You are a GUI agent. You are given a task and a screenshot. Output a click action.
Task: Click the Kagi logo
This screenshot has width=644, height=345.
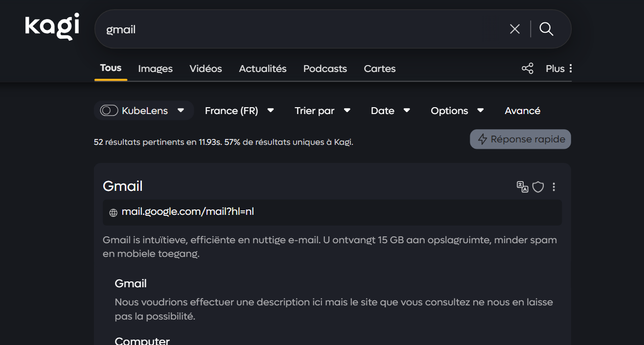coord(52,26)
